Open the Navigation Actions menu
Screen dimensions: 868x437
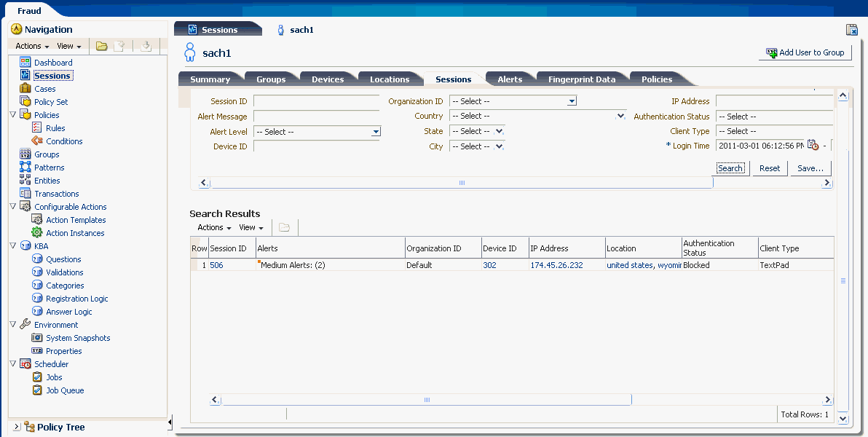(32, 46)
